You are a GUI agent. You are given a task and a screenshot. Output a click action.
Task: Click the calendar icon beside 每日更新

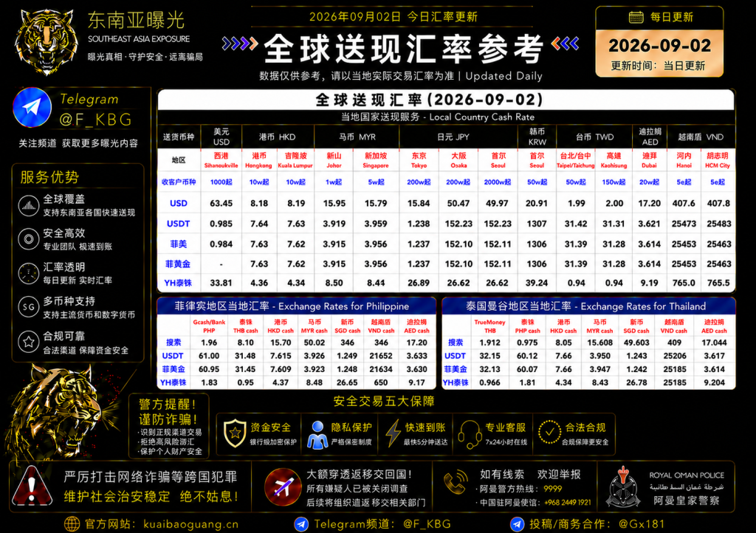point(636,18)
